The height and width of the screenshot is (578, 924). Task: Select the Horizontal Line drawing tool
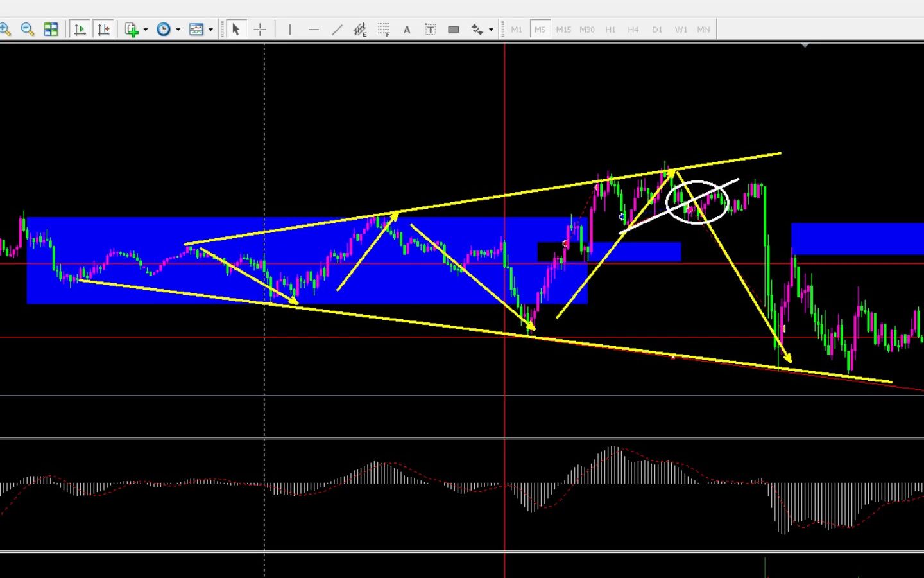pyautogui.click(x=313, y=29)
